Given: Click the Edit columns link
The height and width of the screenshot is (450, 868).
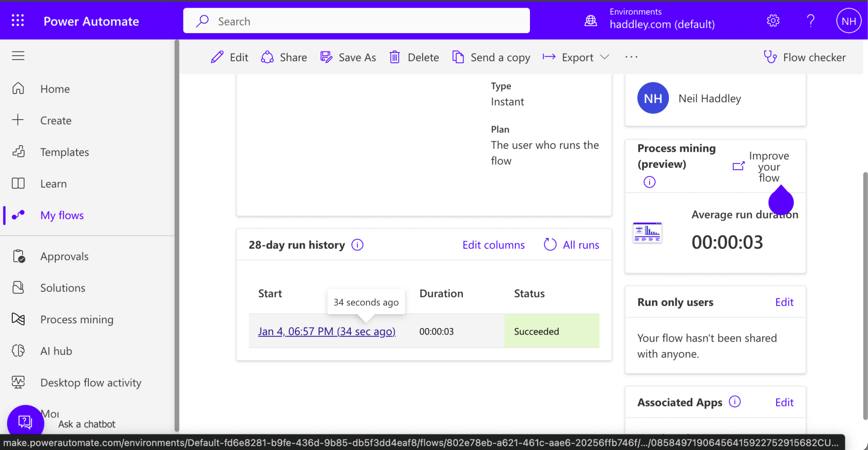Looking at the screenshot, I should (494, 245).
